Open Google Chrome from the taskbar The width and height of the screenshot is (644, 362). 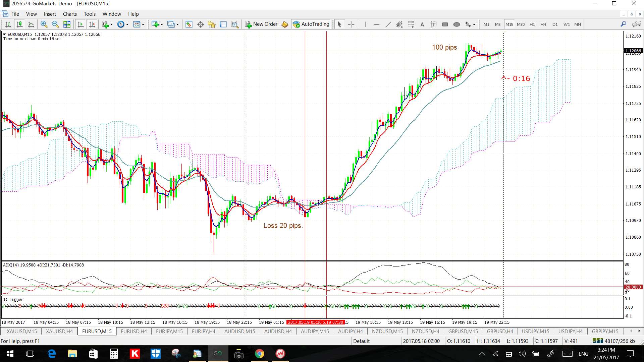pyautogui.click(x=259, y=354)
